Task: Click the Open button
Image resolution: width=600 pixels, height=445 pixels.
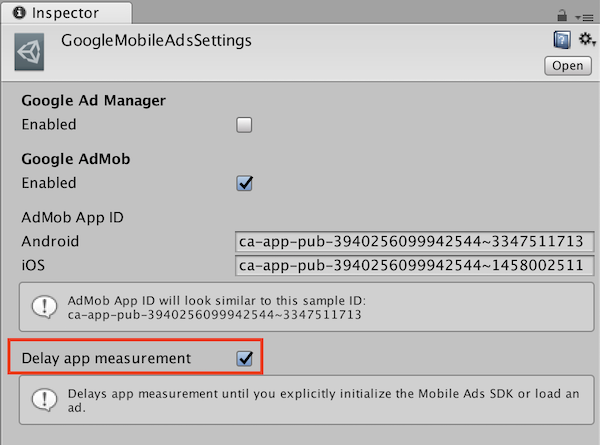Action: coord(567,66)
